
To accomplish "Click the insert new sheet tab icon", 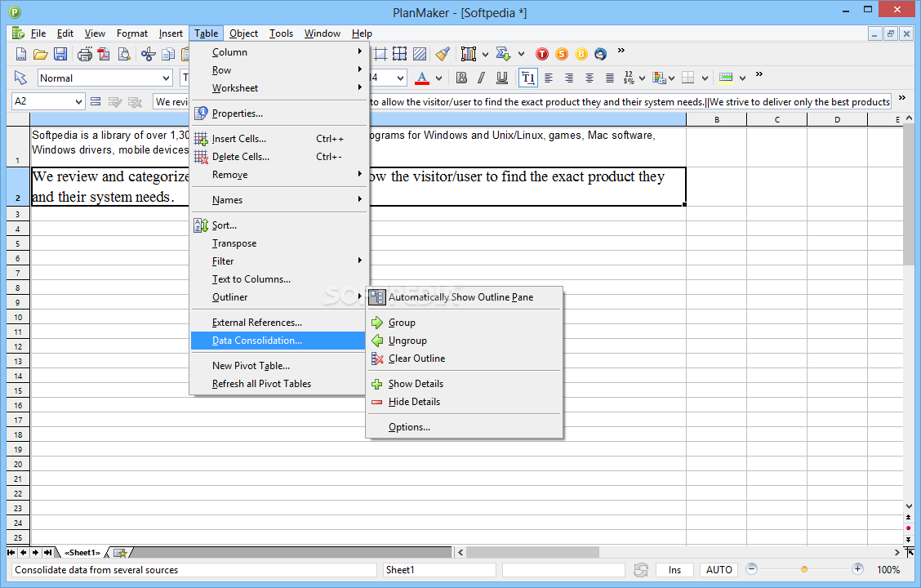I will tap(120, 553).
